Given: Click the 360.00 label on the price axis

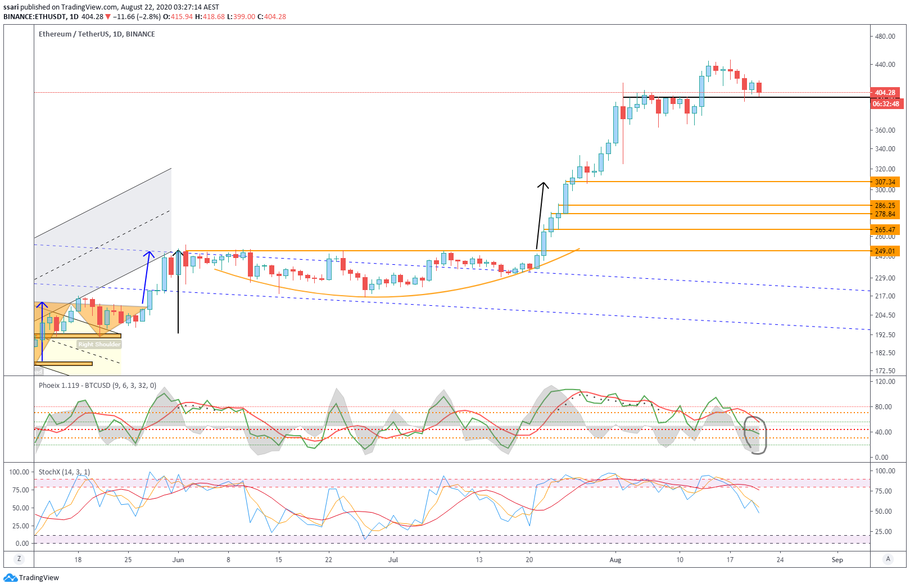Looking at the screenshot, I should point(885,130).
